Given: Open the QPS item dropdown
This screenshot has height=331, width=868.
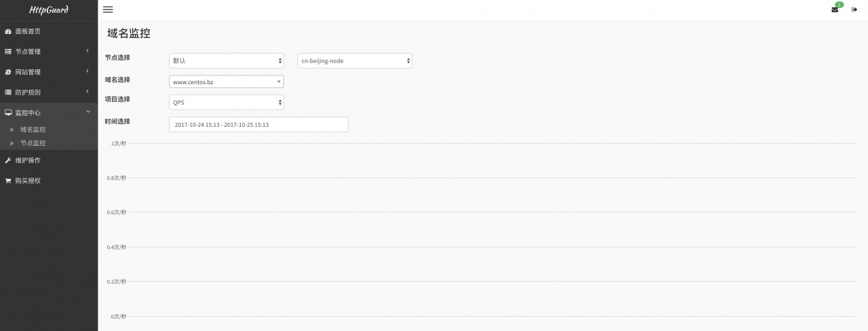Looking at the screenshot, I should [x=226, y=102].
